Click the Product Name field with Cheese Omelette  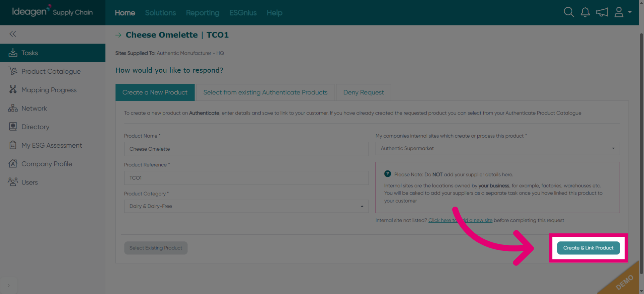click(x=246, y=149)
